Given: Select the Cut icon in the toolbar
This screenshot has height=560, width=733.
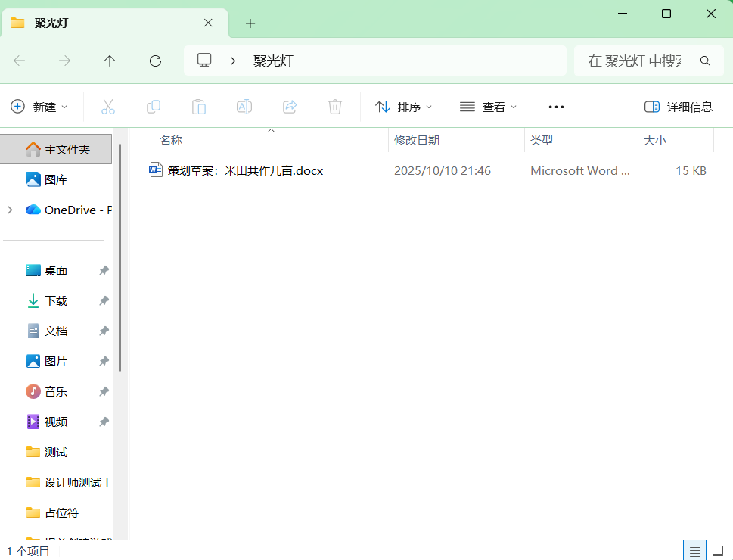Looking at the screenshot, I should pos(108,107).
